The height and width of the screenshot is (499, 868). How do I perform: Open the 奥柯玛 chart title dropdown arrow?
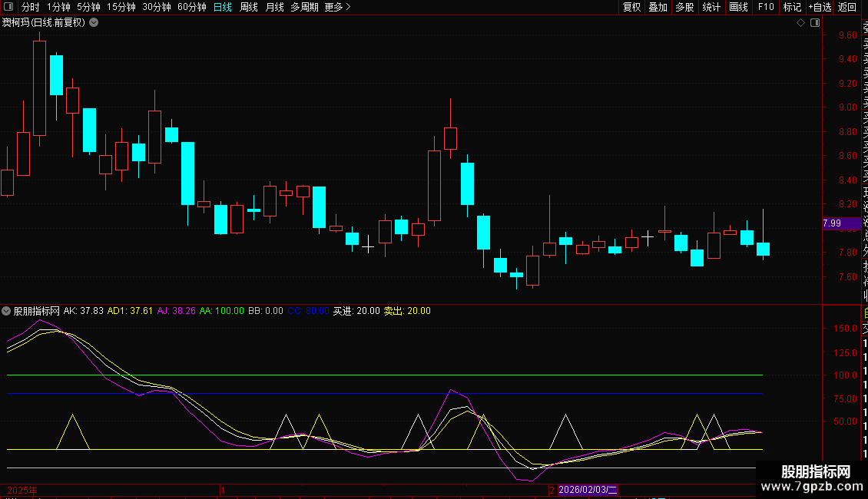[x=94, y=22]
